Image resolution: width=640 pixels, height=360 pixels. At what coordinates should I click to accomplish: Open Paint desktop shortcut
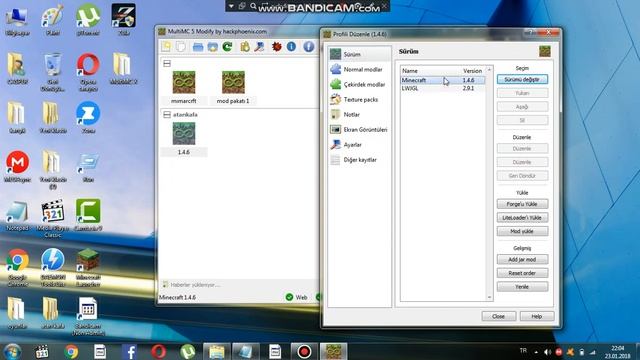tap(53, 20)
